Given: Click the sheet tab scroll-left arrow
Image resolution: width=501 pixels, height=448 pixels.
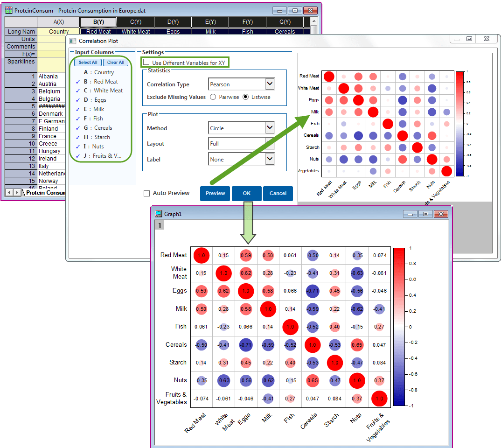Looking at the screenshot, I should [9, 192].
